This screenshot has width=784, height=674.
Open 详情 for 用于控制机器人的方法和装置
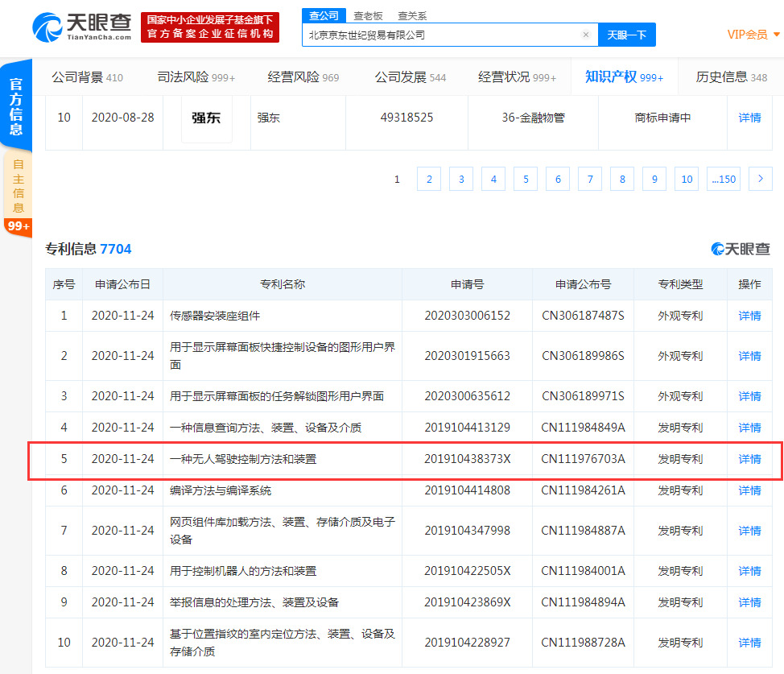pos(749,571)
